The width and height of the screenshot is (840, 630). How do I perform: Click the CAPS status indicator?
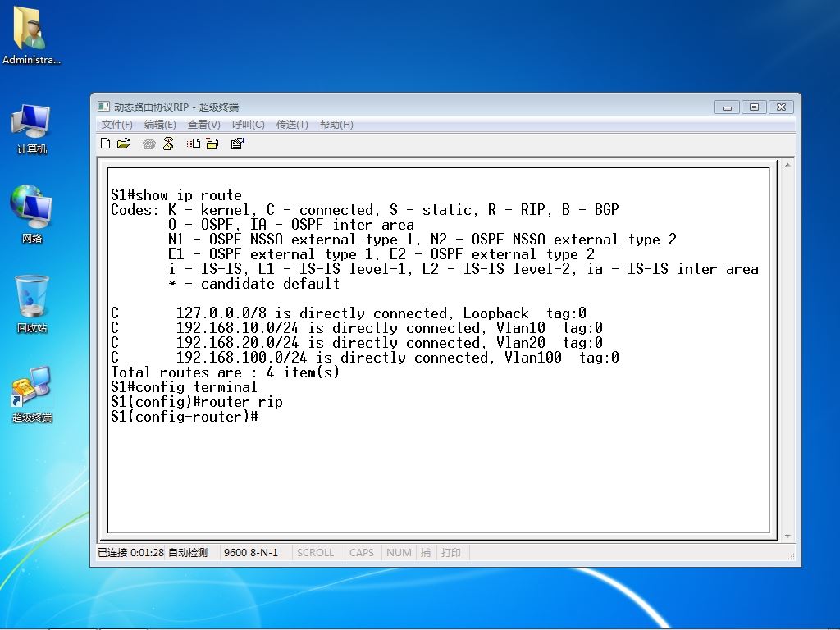point(362,552)
